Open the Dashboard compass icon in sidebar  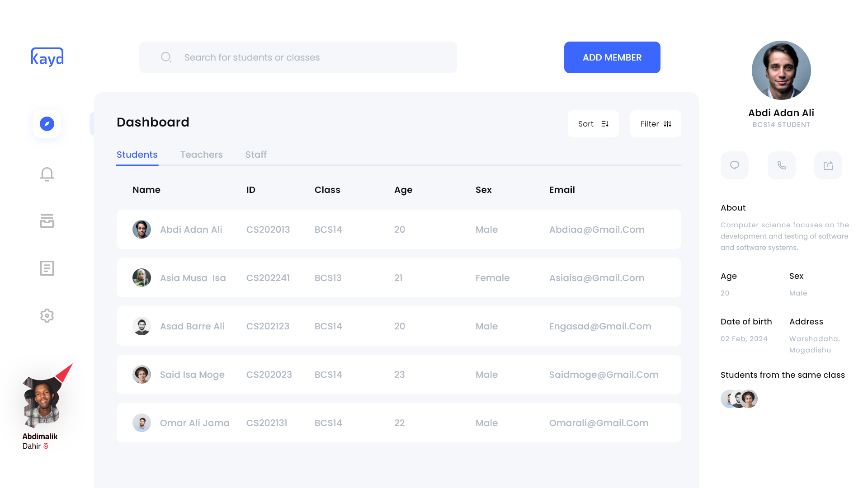[x=47, y=123]
